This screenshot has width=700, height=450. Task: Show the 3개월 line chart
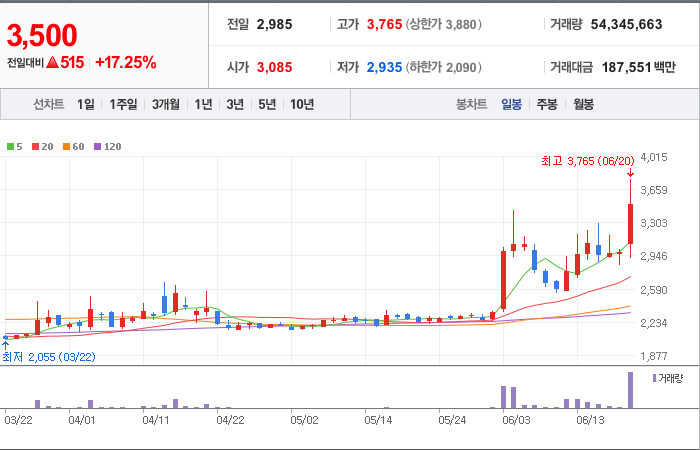[x=166, y=104]
